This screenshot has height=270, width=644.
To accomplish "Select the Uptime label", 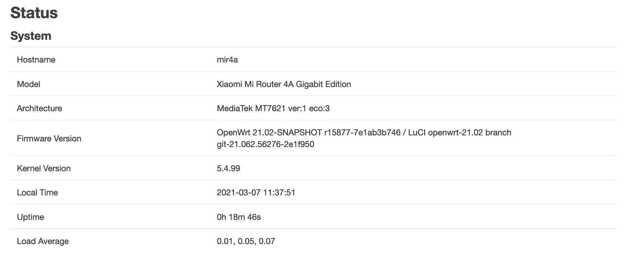I will tap(30, 217).
